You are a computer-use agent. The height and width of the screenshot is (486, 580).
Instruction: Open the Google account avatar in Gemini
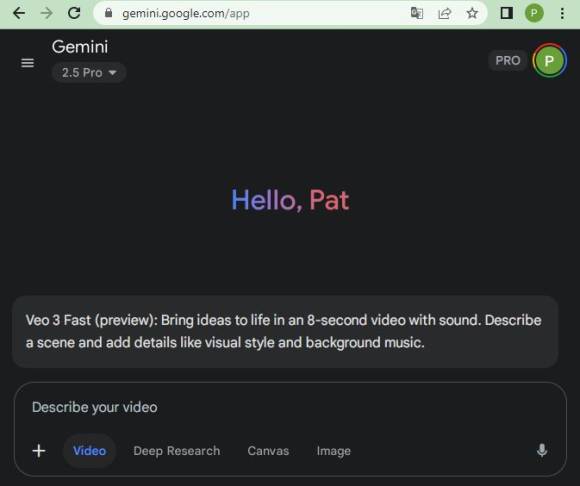point(549,61)
